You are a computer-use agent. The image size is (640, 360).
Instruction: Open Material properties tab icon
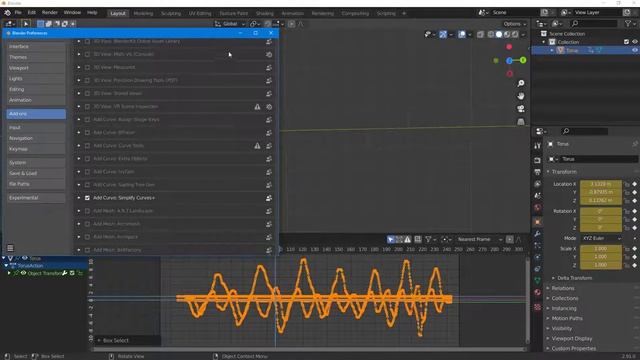point(537,292)
